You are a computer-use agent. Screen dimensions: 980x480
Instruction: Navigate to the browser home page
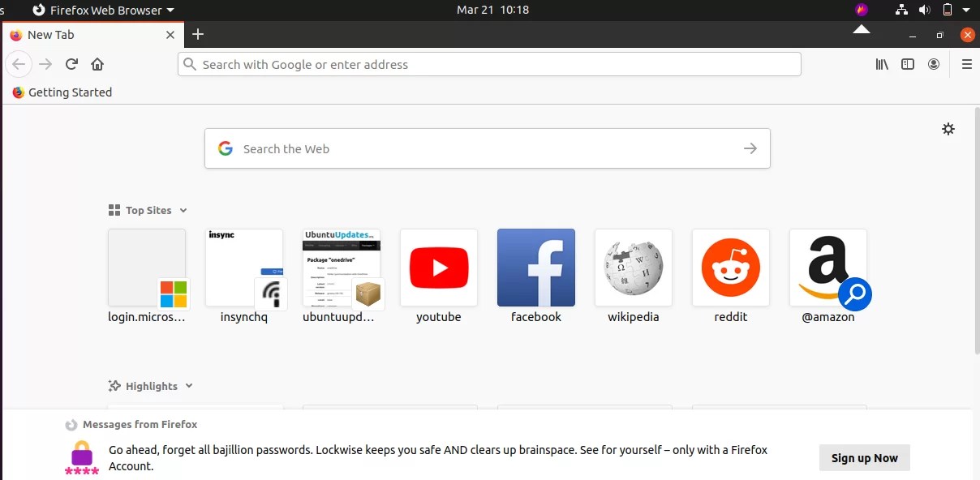(x=97, y=64)
